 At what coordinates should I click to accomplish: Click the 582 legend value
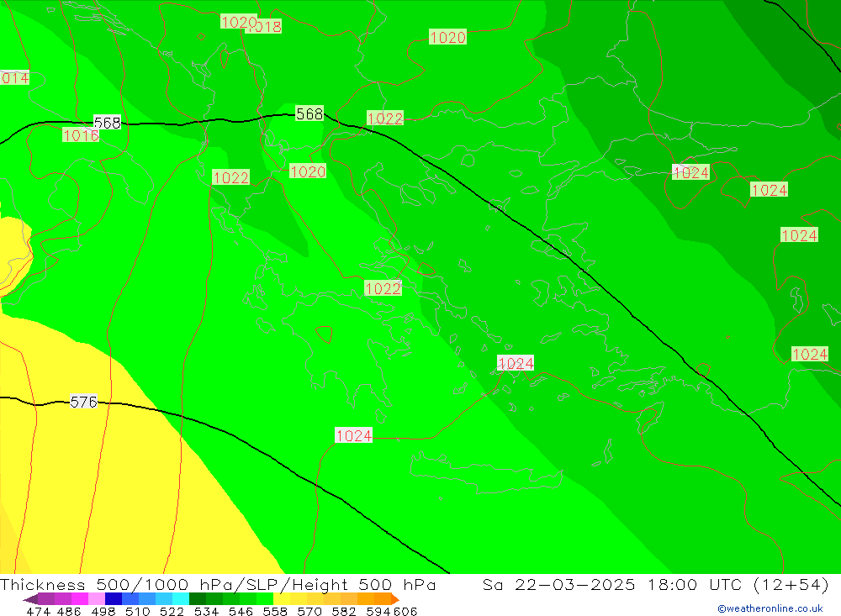343,611
